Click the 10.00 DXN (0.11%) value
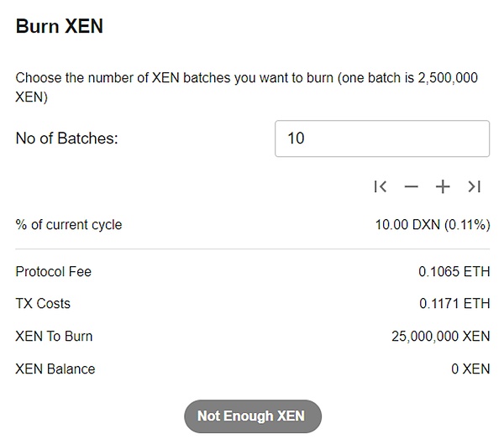504x439 pixels. pyautogui.click(x=433, y=225)
